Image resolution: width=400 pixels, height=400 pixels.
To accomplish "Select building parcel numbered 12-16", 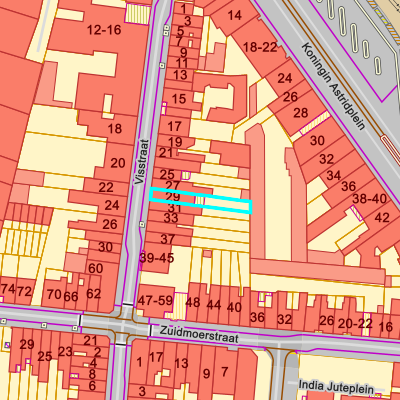I will 104,30.
